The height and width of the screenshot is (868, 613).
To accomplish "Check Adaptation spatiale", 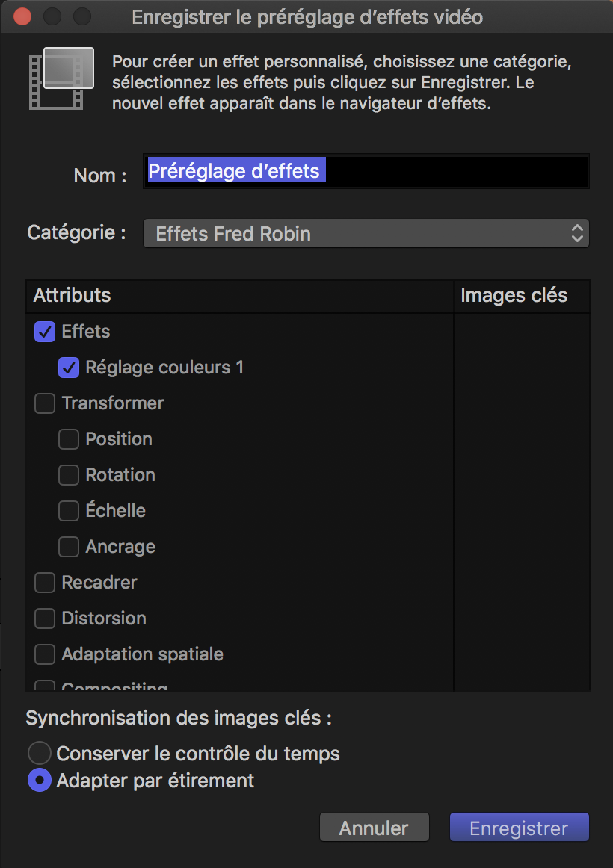I will [x=44, y=654].
